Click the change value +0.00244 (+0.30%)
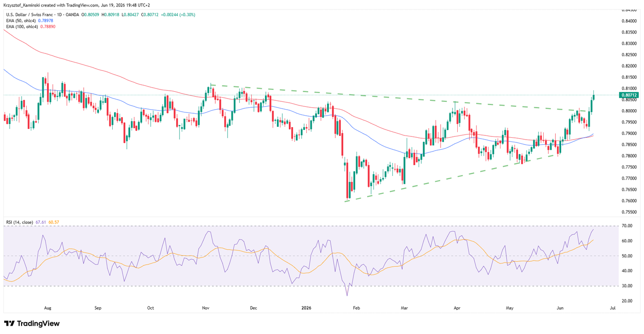The width and height of the screenshot is (644, 334). pyautogui.click(x=178, y=15)
